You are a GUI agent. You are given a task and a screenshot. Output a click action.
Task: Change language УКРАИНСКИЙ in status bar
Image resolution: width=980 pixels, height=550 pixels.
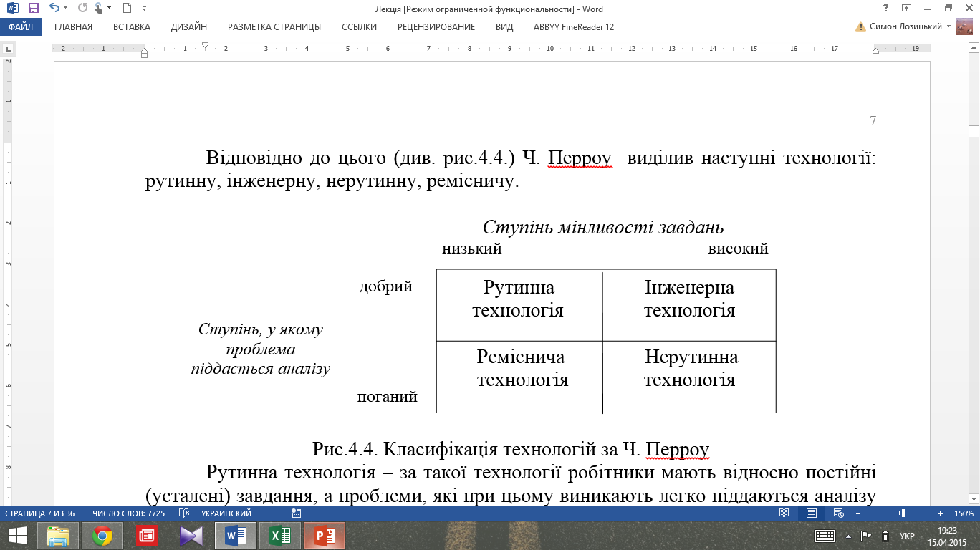pos(226,513)
